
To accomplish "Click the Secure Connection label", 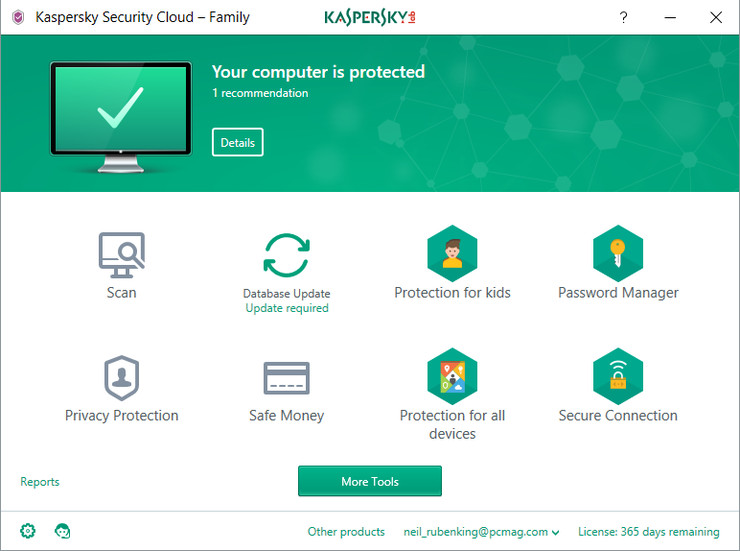I will click(x=618, y=415).
